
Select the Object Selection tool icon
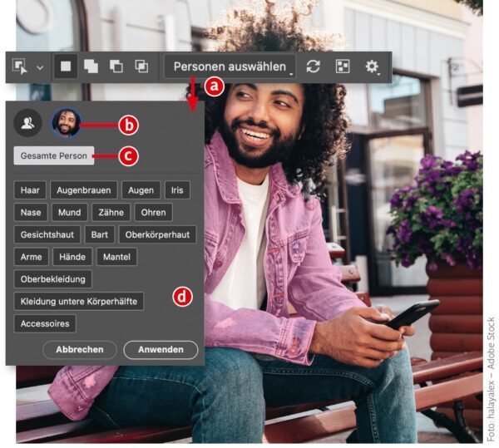tap(20, 66)
